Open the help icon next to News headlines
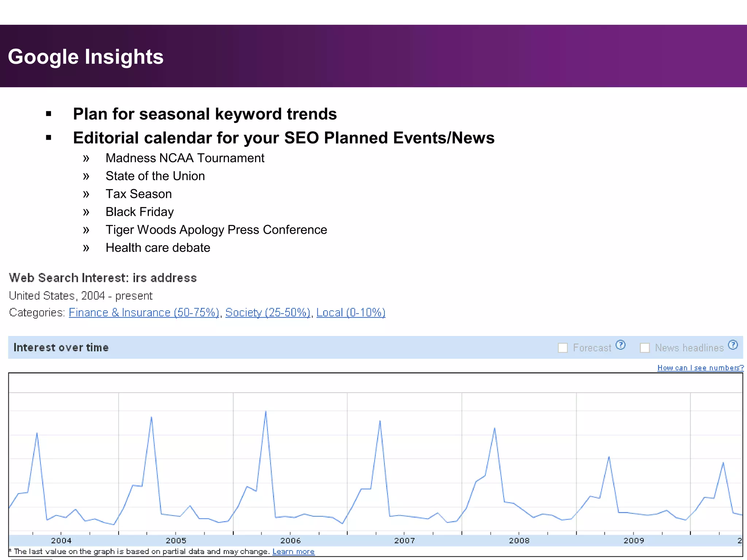The height and width of the screenshot is (560, 747). click(733, 345)
